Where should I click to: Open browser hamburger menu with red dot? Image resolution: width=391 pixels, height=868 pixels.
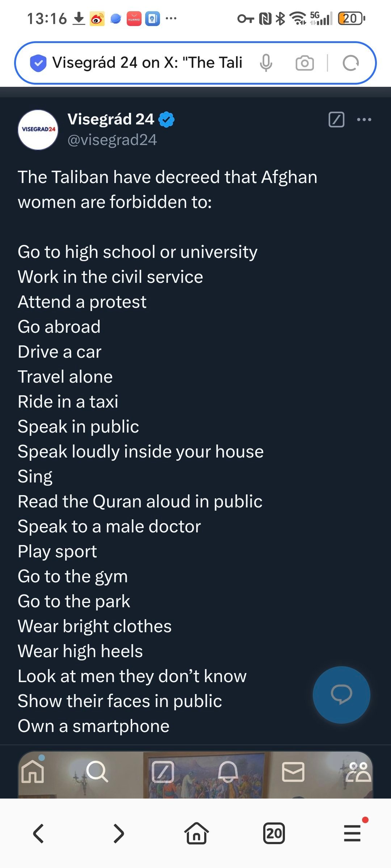[353, 833]
